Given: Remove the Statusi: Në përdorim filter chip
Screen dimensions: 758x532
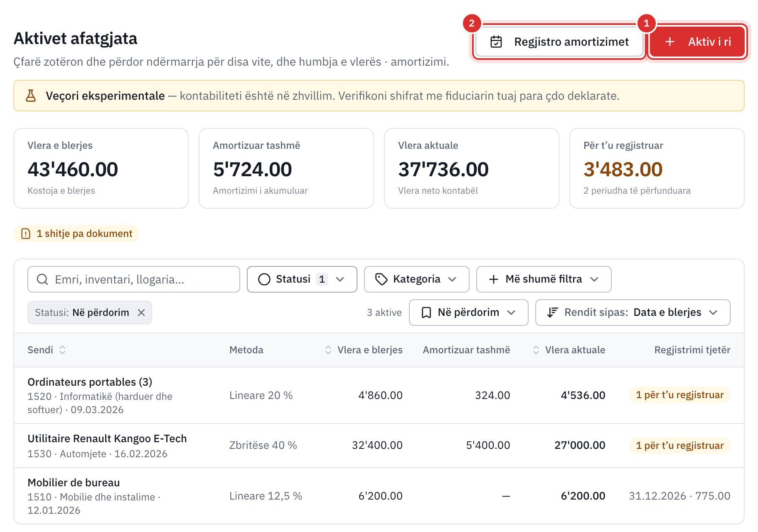Looking at the screenshot, I should (x=141, y=313).
